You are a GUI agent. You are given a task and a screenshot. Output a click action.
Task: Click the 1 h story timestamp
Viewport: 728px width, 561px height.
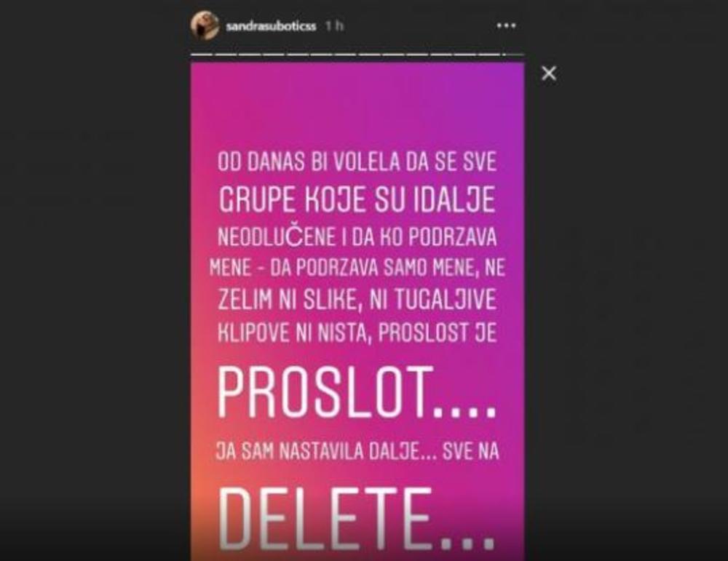(334, 26)
